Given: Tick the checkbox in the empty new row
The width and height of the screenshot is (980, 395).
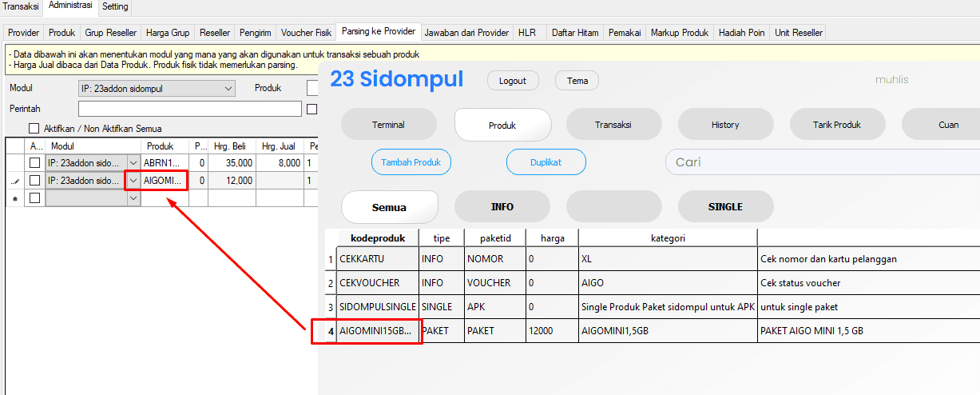Looking at the screenshot, I should [34, 197].
